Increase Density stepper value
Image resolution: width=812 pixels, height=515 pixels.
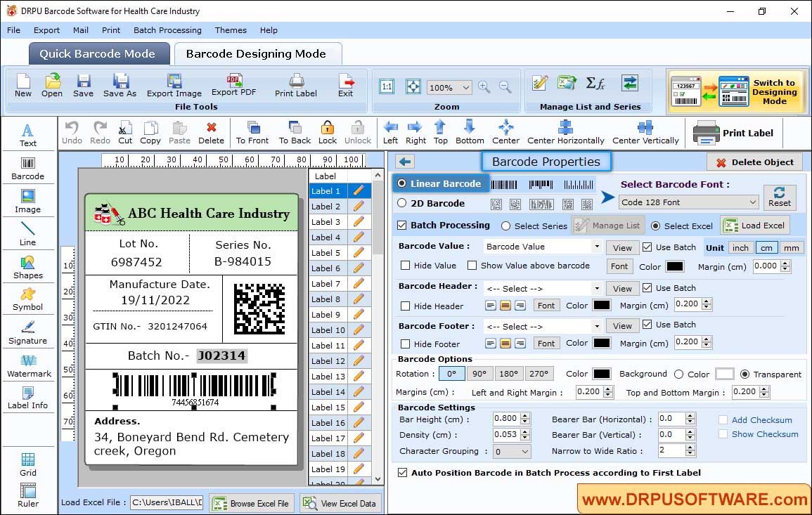tap(525, 431)
